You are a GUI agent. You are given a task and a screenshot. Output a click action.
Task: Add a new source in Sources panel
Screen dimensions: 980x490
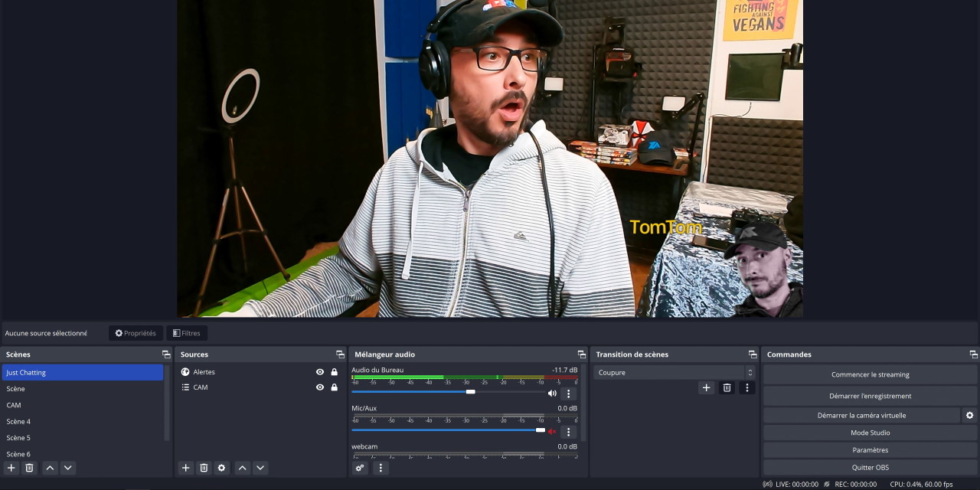coord(185,468)
